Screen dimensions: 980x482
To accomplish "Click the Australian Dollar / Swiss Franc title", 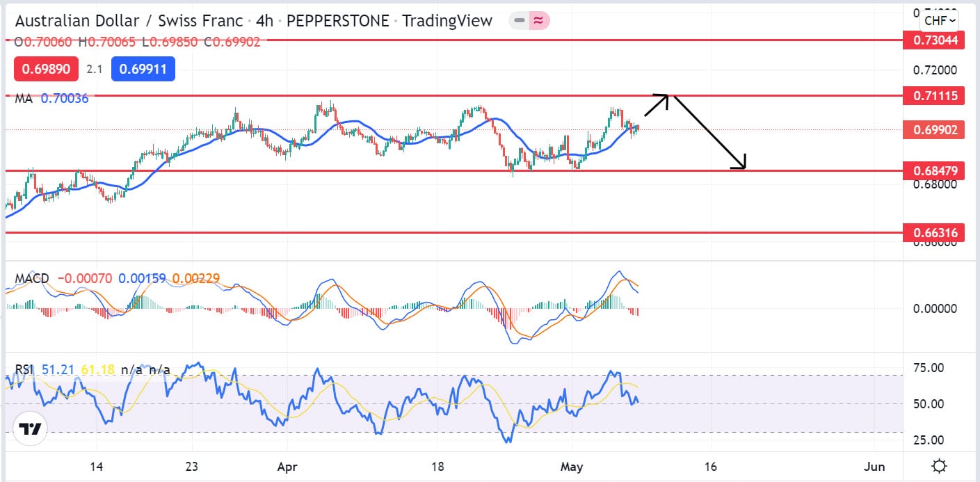I will tap(129, 21).
